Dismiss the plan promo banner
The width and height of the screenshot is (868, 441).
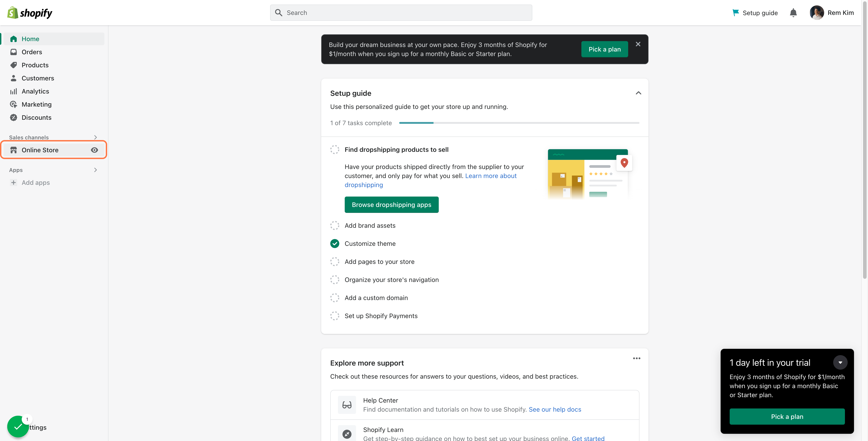(638, 44)
